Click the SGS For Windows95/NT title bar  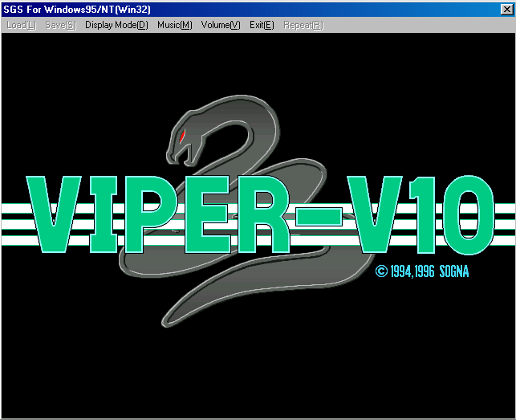pyautogui.click(x=258, y=10)
